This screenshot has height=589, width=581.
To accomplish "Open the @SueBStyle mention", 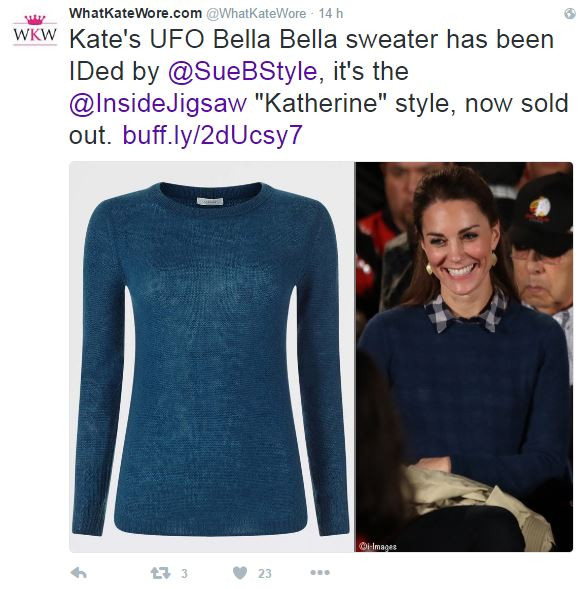I will 243,71.
